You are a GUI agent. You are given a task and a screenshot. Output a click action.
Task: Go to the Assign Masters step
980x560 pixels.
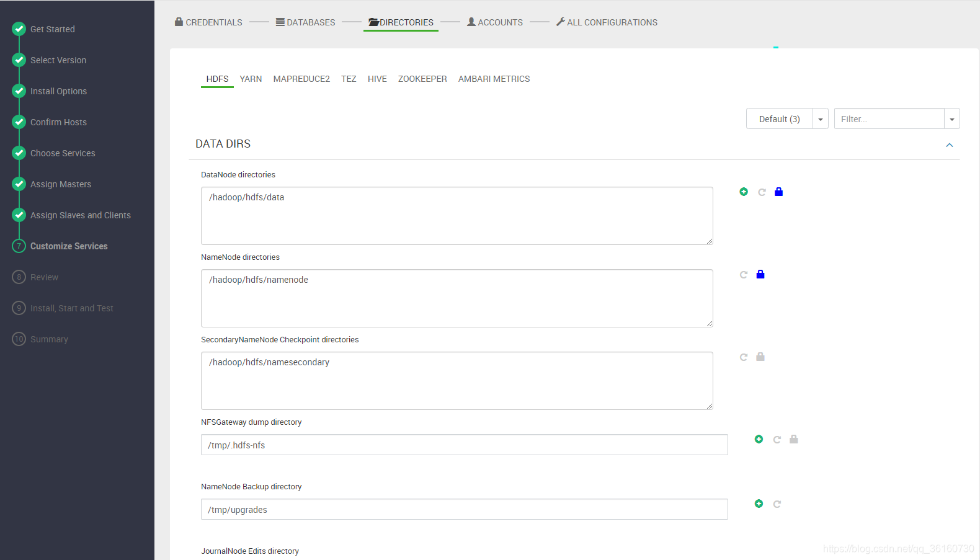(x=61, y=184)
